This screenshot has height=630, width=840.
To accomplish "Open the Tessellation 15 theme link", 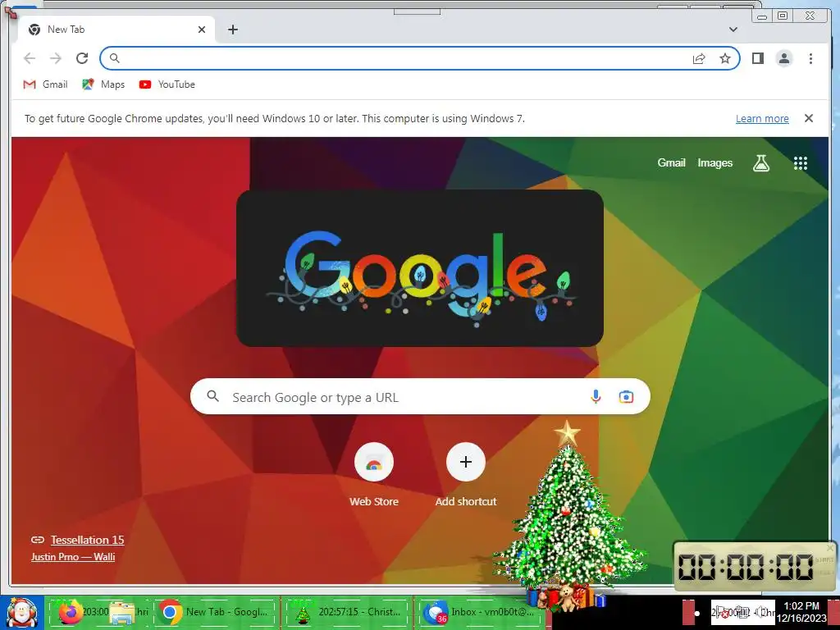I will [87, 540].
